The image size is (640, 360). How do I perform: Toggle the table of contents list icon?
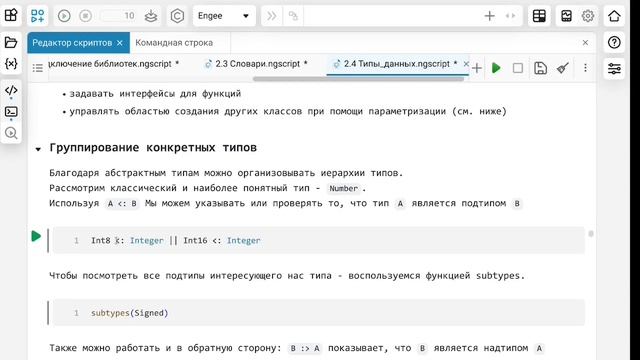click(38, 68)
